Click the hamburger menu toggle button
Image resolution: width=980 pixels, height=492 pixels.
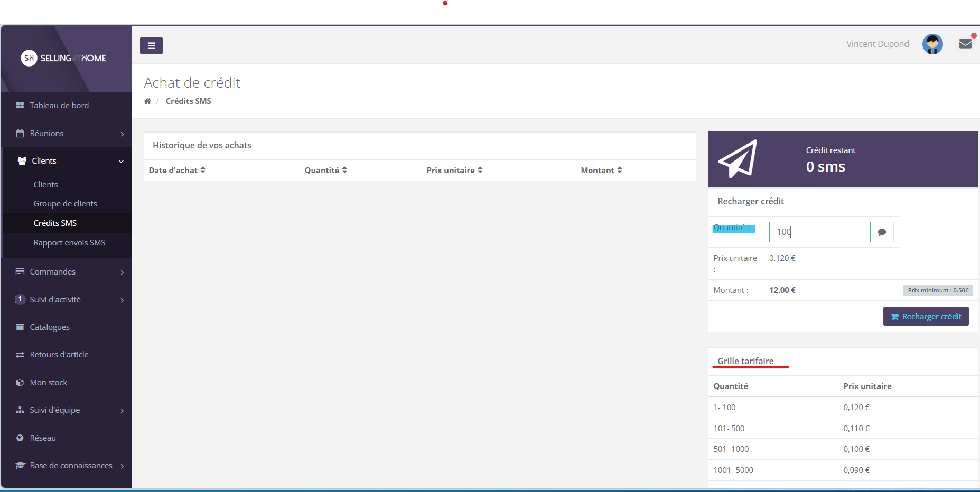pyautogui.click(x=151, y=46)
